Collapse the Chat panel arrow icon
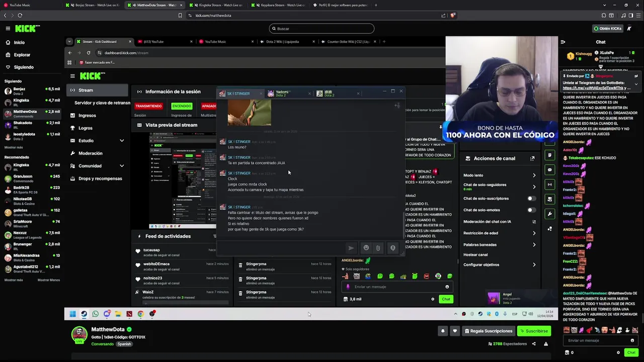The width and height of the screenshot is (644, 362). [563, 42]
